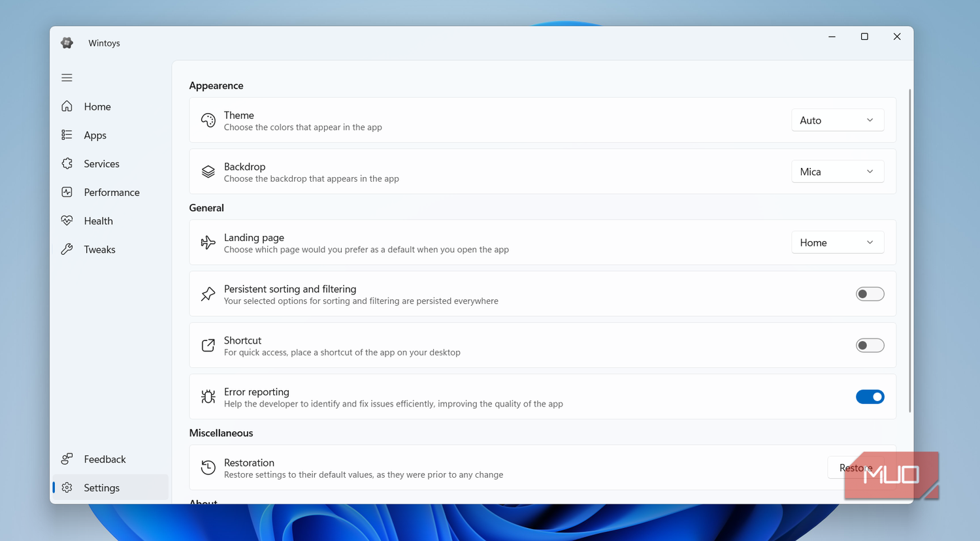Select the Settings page label
Screen dimensions: 980x541
click(x=102, y=488)
